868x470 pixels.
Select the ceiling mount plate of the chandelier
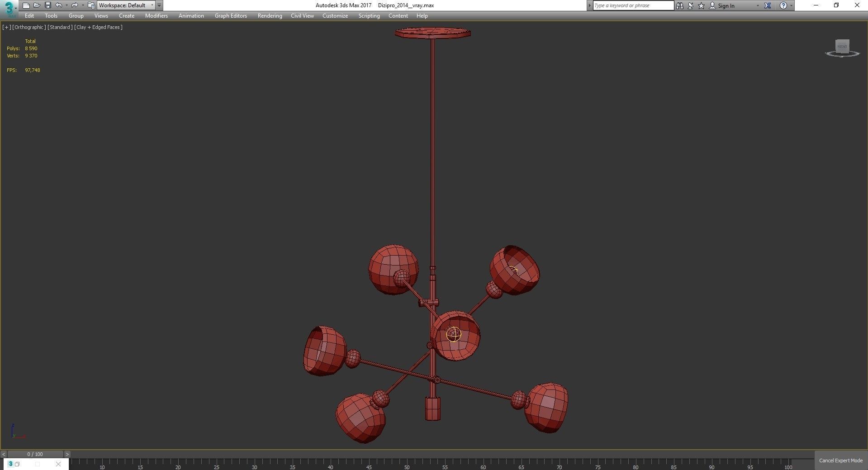pos(433,33)
